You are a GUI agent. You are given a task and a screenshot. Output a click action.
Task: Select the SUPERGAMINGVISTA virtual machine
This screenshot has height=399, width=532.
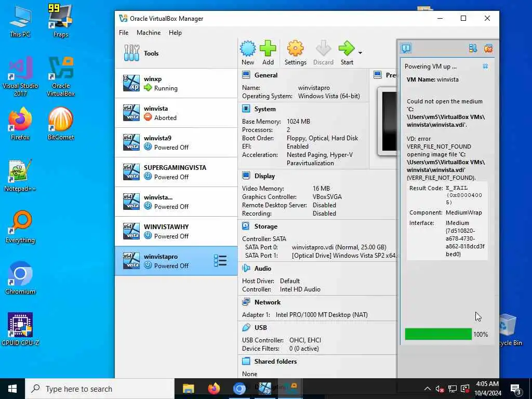click(176, 172)
